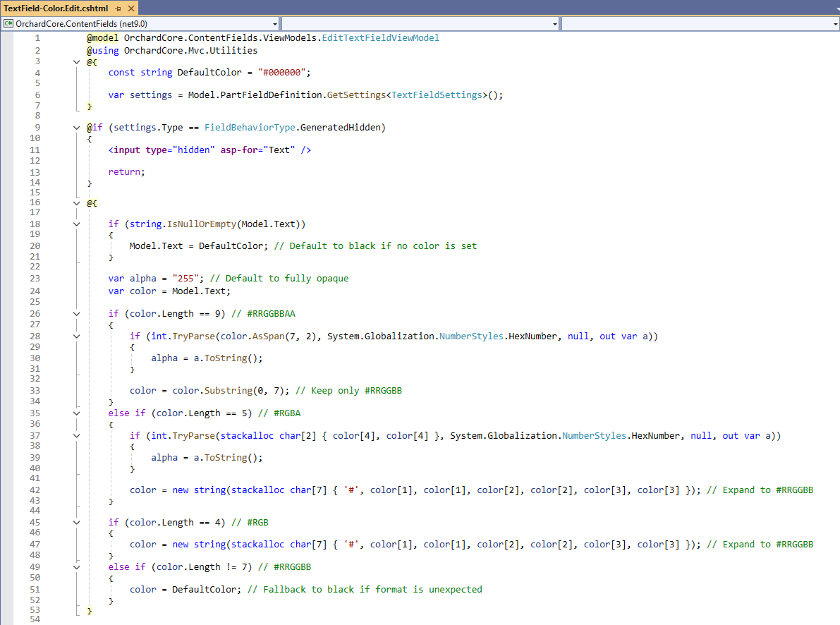Click FieldBehaviorType on line 9
The height and width of the screenshot is (625, 840).
[250, 128]
